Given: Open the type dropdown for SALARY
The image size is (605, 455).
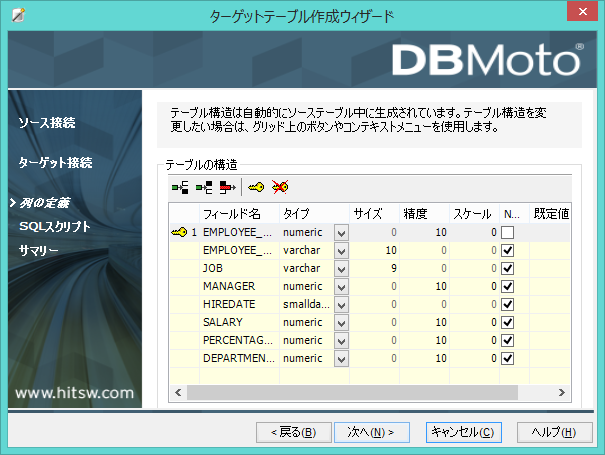Looking at the screenshot, I should 341,323.
